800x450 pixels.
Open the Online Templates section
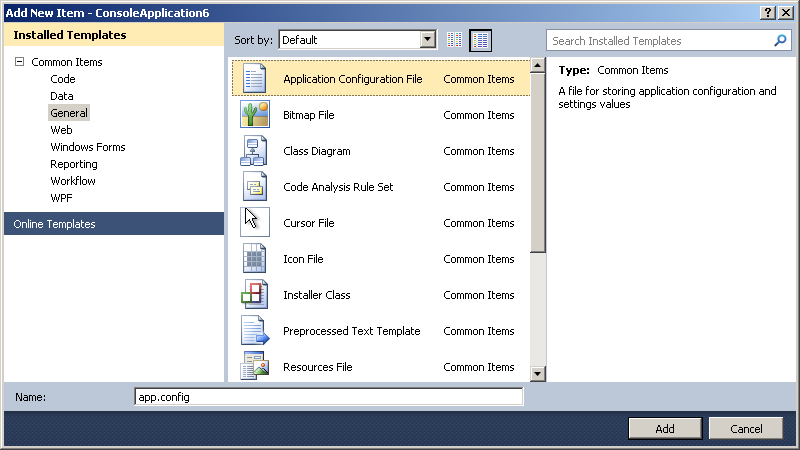pos(55,224)
